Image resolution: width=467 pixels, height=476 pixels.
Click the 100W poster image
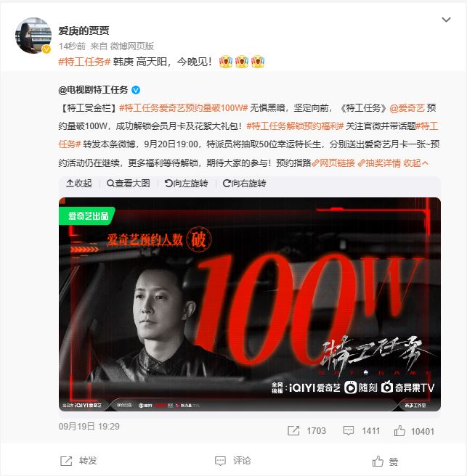click(249, 304)
